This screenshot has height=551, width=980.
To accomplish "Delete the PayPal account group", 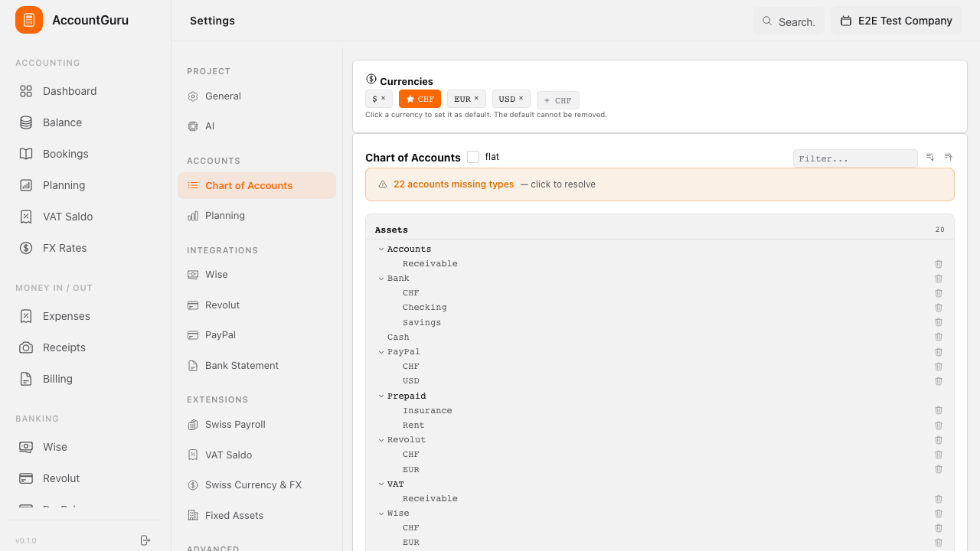I will click(x=939, y=352).
